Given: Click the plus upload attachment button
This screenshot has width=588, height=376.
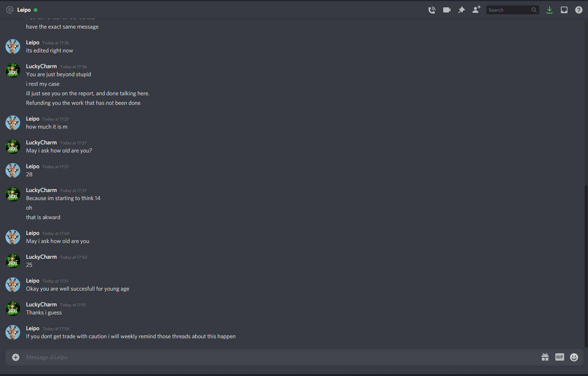Looking at the screenshot, I should tap(16, 357).
